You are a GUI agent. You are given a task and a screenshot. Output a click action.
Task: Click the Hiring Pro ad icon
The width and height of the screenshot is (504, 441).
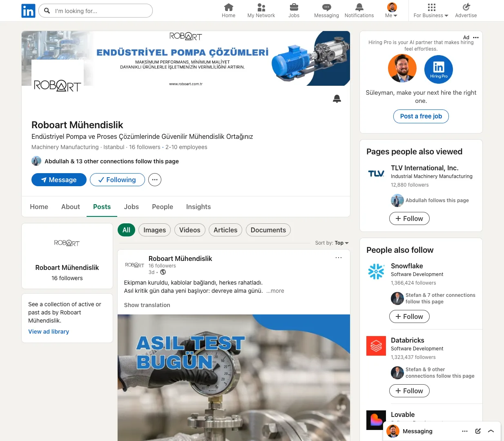[439, 69]
